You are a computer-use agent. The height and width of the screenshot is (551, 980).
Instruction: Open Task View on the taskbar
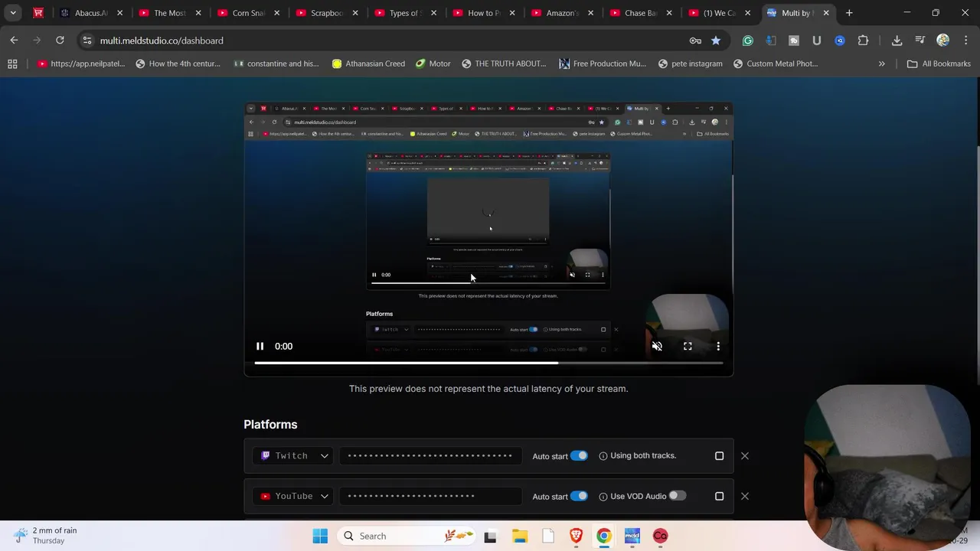pyautogui.click(x=490, y=536)
